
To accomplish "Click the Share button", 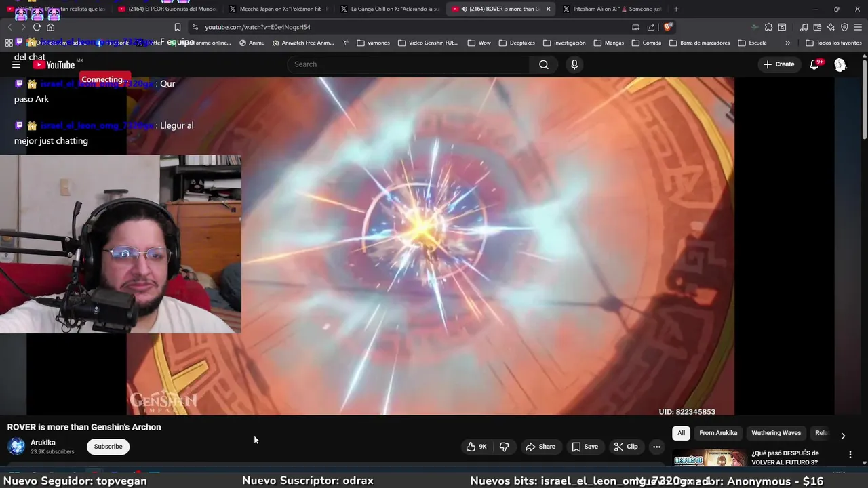I will [540, 447].
